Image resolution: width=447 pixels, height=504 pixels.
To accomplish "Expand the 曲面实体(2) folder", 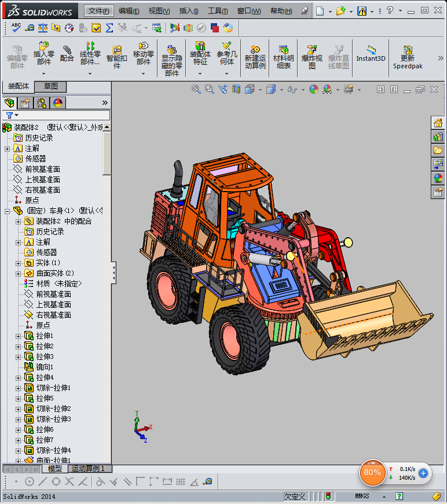I will (18, 274).
